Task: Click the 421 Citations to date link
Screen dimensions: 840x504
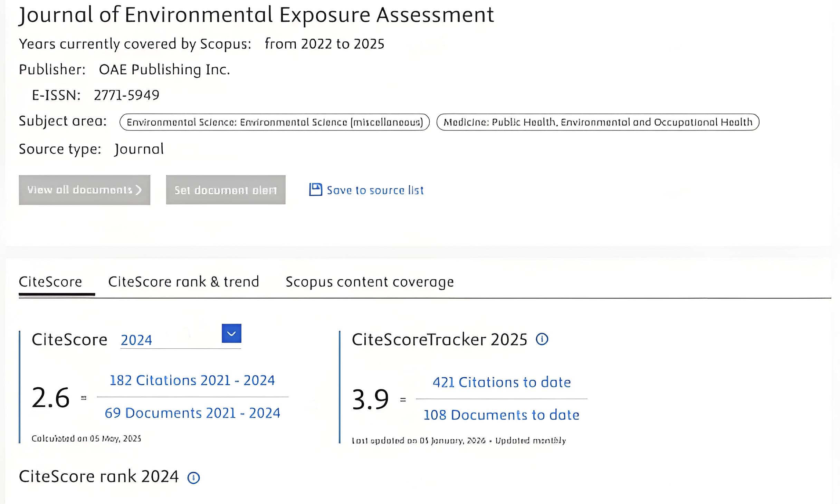Action: click(x=502, y=382)
